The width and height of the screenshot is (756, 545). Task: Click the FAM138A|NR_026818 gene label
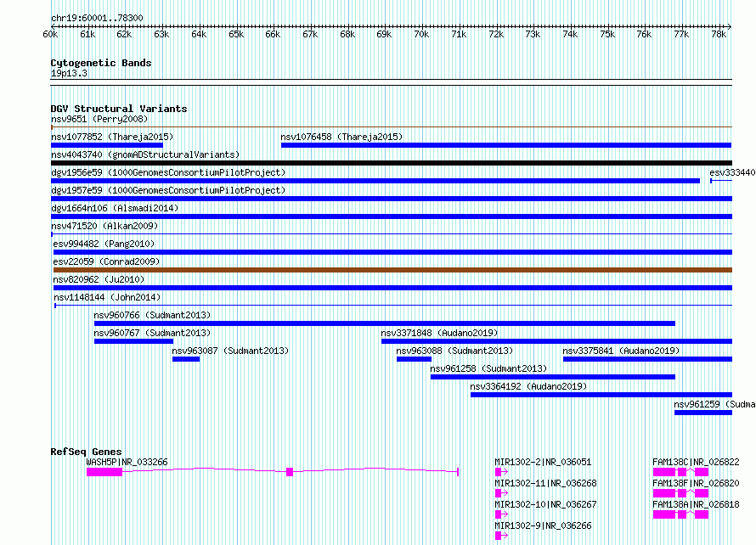[696, 504]
